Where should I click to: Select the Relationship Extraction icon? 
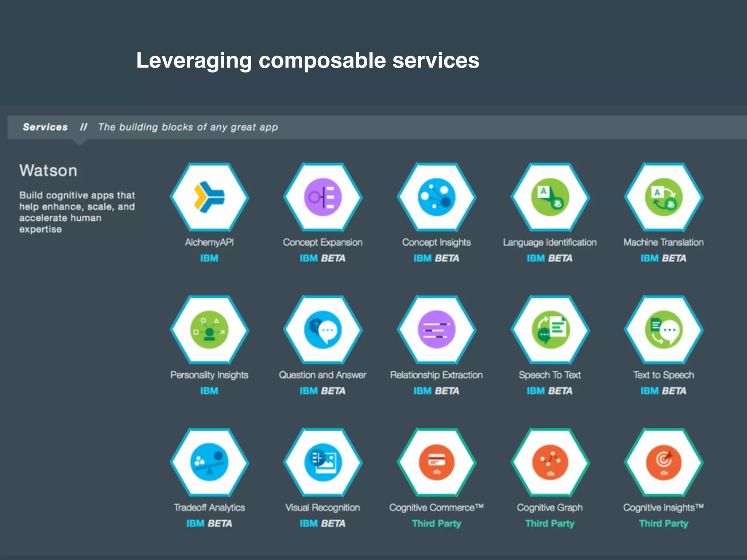[437, 330]
